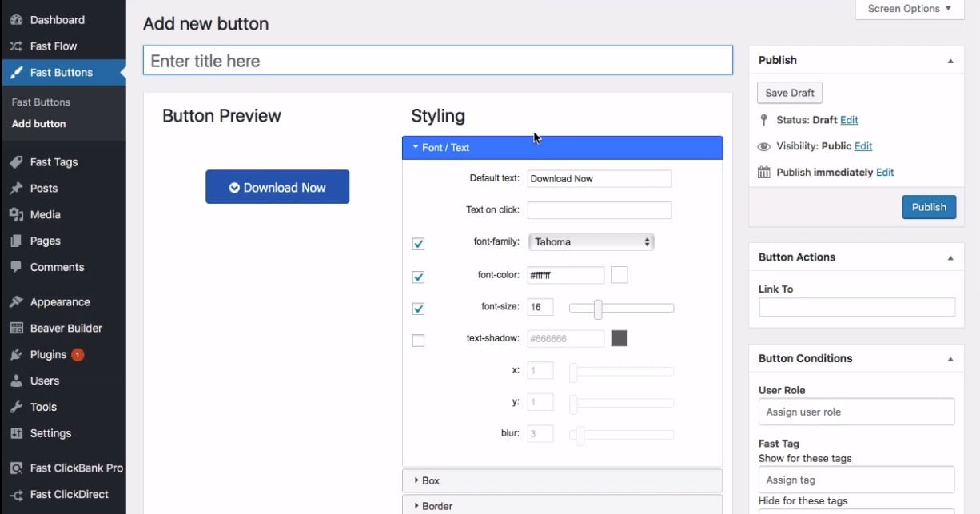Uncheck the font-family checkbox

418,244
